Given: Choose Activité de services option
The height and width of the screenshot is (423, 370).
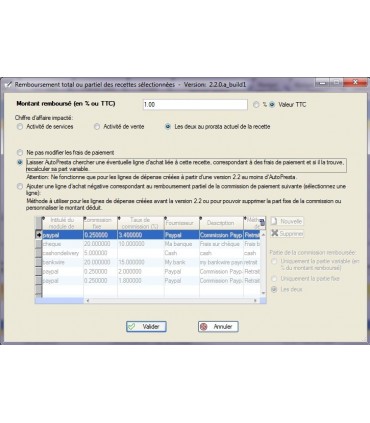Looking at the screenshot, I should tap(20, 127).
